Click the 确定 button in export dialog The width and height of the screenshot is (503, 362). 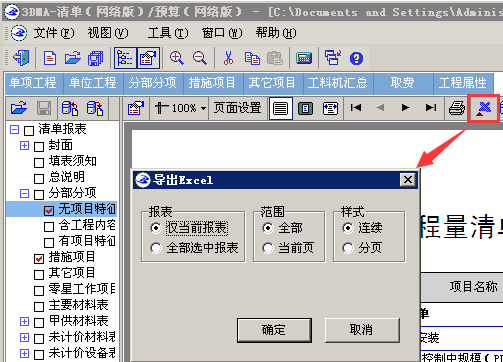pos(274,330)
